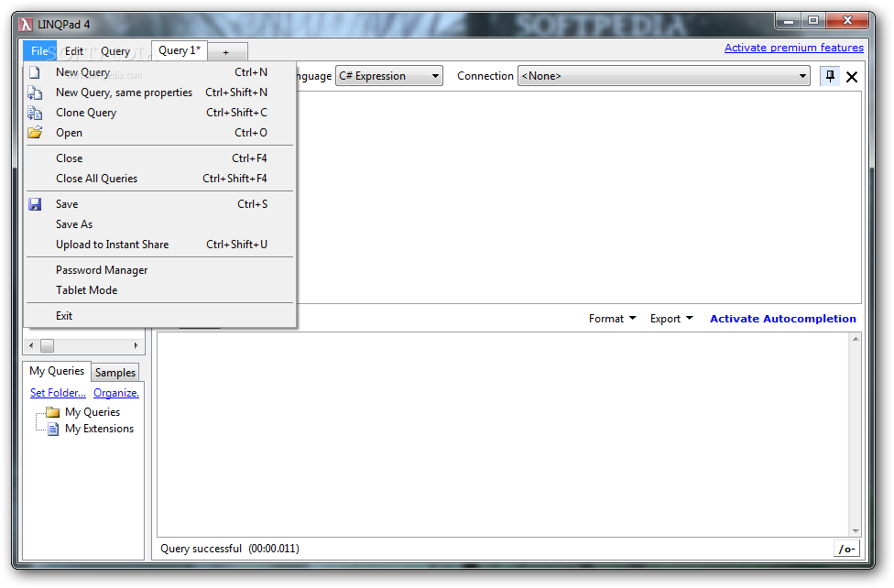Click inside the results output pane
Screen dimensions: 894x588
(x=504, y=434)
